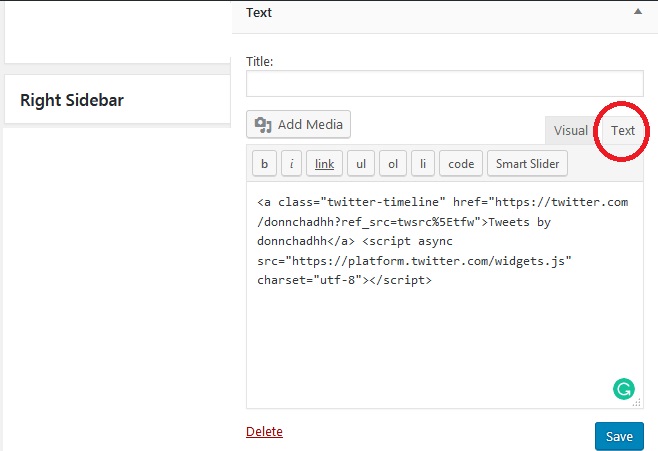The image size is (658, 451).
Task: Insert list item with li button
Action: [x=423, y=163]
